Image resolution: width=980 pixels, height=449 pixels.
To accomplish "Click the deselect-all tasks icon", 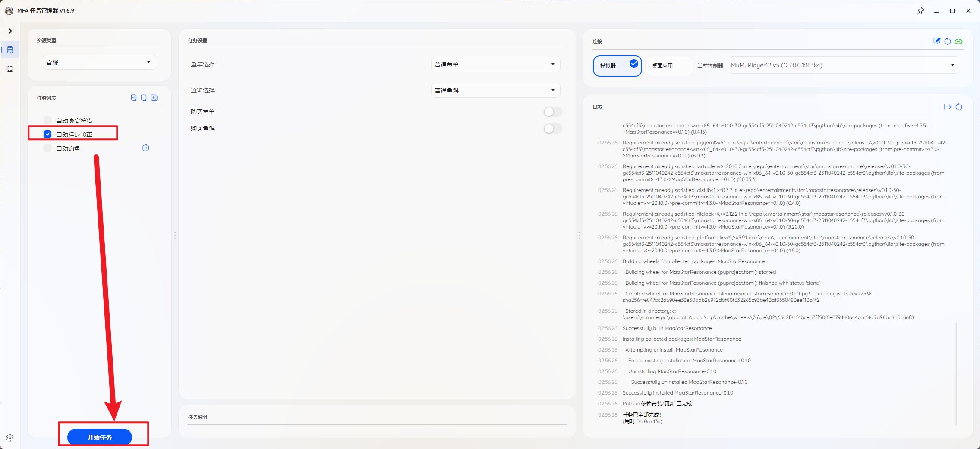I will tap(144, 98).
